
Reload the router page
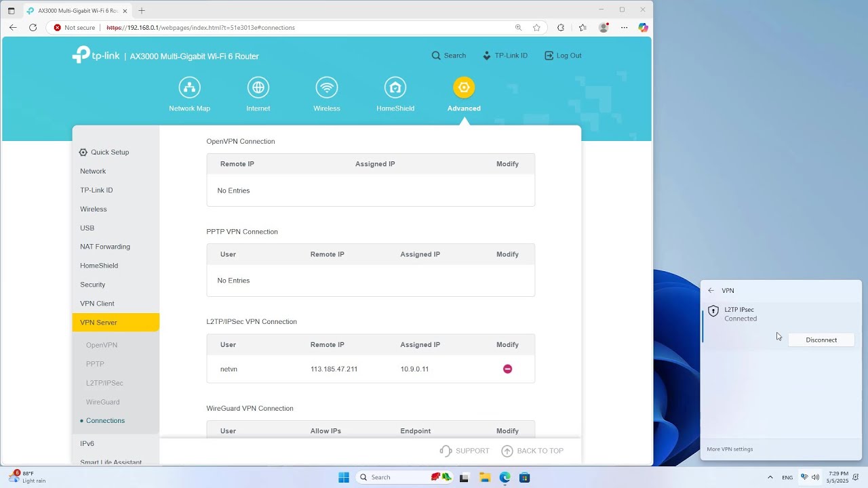33,28
